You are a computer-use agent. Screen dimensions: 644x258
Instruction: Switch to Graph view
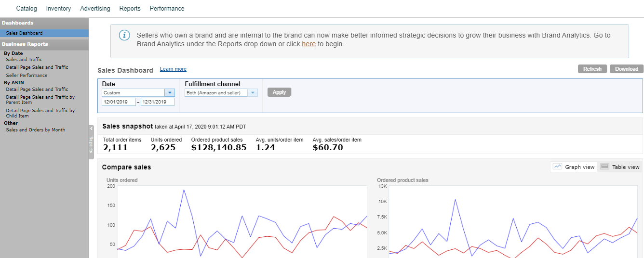[x=574, y=167]
